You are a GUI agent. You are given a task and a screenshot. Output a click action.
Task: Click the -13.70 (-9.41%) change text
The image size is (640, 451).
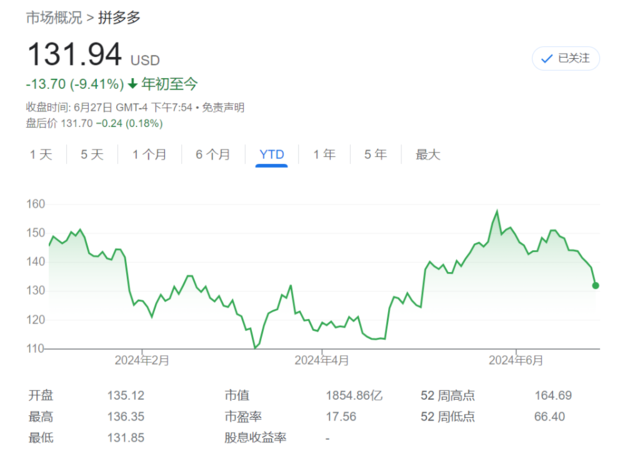tap(75, 84)
